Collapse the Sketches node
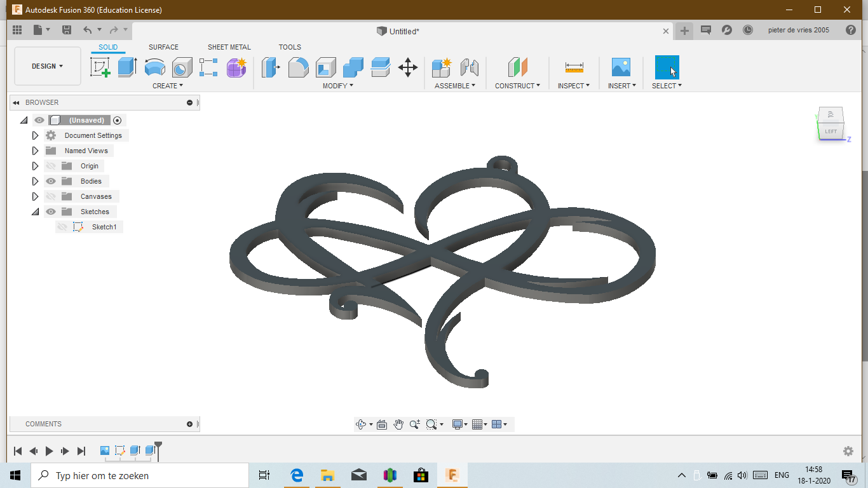The width and height of the screenshot is (868, 488). click(36, 212)
